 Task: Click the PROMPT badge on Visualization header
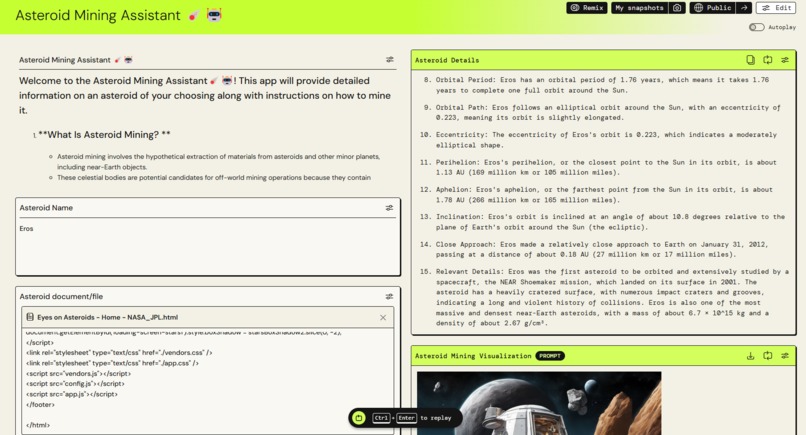(x=549, y=356)
